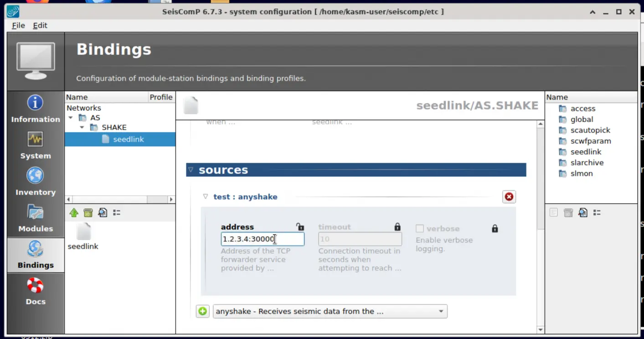Screen dimensions: 644x339
Task: Remove the test : anyshake source with the red X
Action: [509, 197]
